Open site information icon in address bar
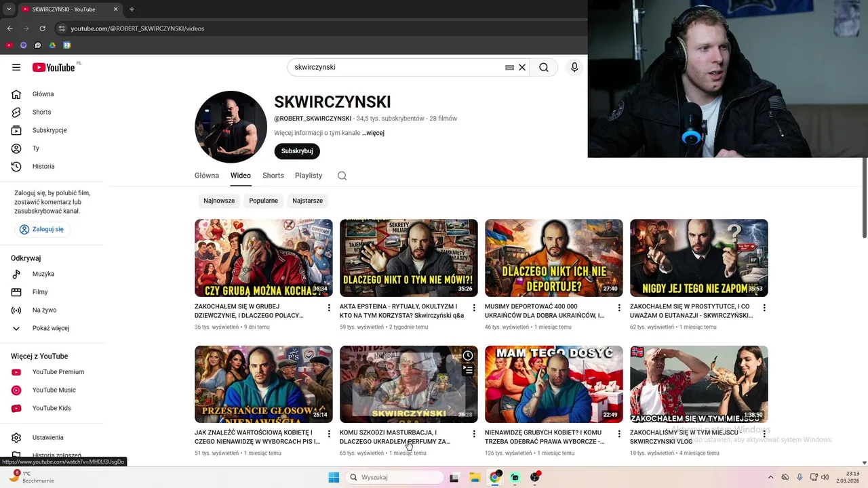Image resolution: width=868 pixels, height=488 pixels. (x=62, y=28)
